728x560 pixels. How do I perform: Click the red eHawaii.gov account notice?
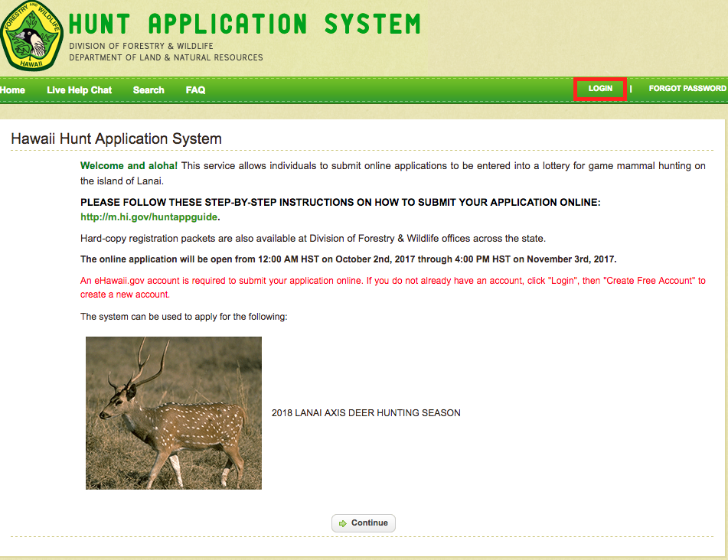click(x=393, y=287)
